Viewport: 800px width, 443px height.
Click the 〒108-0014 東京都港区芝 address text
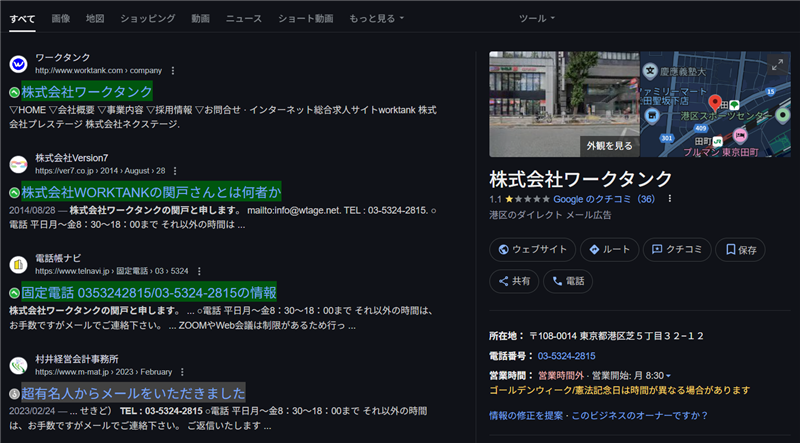pos(616,336)
